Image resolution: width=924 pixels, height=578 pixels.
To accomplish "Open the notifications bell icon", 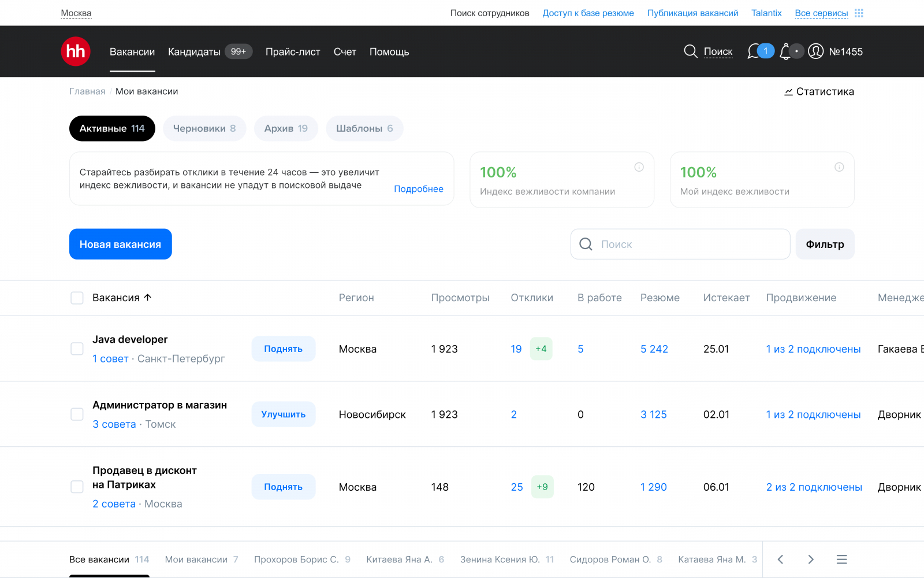I will (785, 51).
